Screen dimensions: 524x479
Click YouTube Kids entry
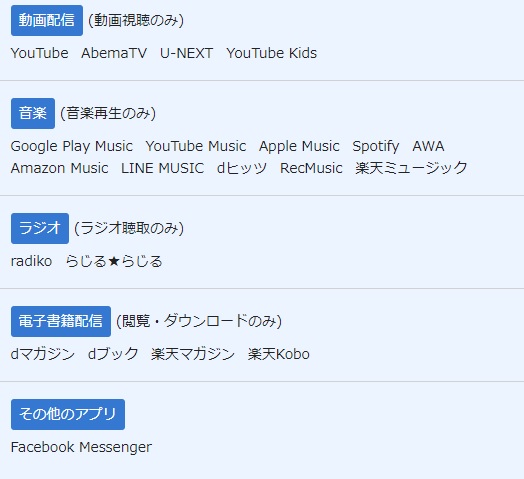[x=271, y=53]
